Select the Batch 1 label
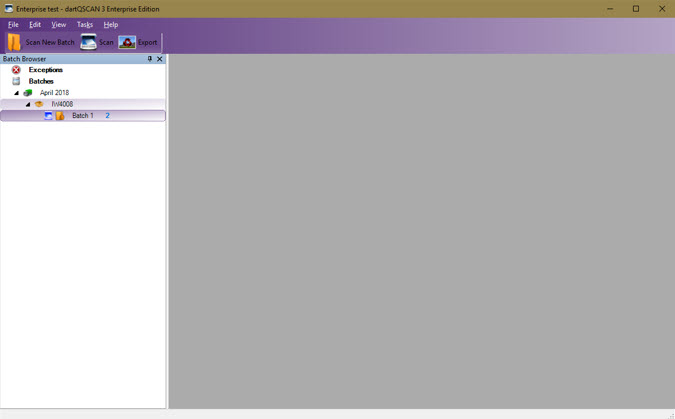 [x=83, y=115]
